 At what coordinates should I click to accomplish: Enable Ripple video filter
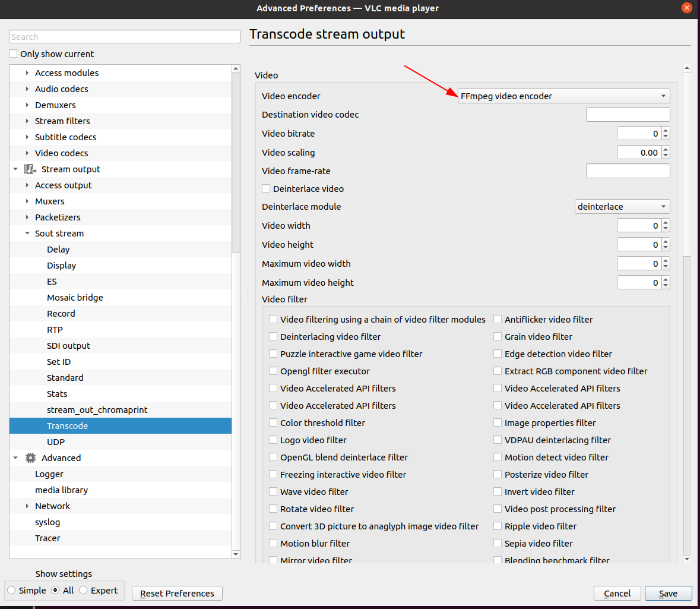click(x=498, y=526)
